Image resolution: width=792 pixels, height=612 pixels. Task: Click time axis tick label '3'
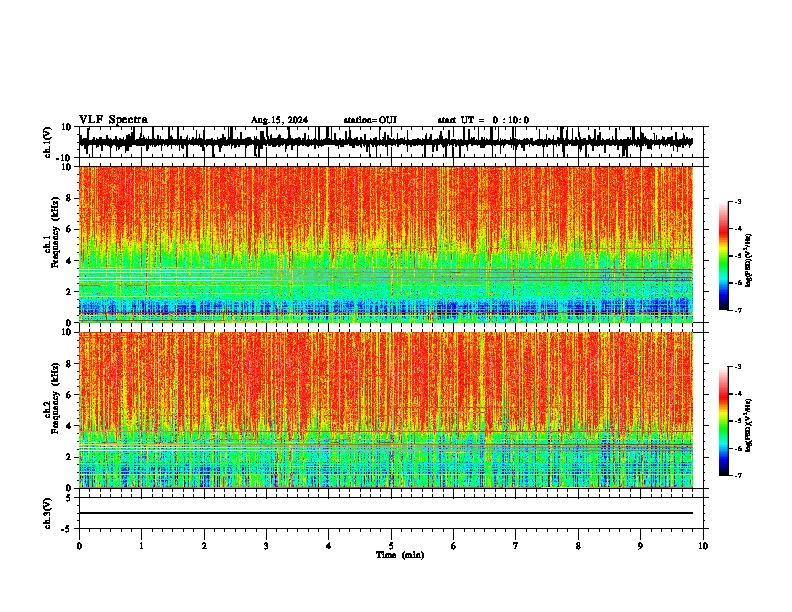click(x=266, y=546)
